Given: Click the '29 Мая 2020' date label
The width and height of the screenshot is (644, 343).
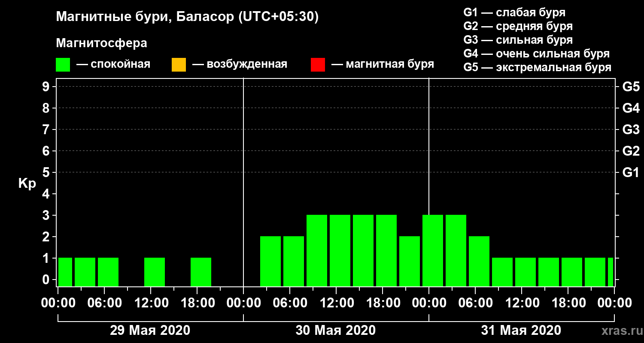Looking at the screenshot, I should [150, 330].
